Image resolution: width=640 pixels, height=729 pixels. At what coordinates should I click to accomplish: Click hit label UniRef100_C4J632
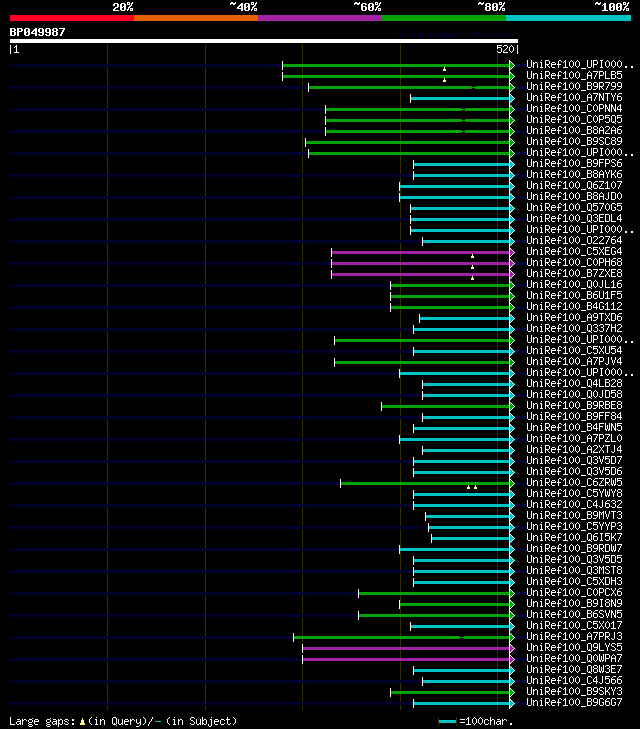pos(574,504)
